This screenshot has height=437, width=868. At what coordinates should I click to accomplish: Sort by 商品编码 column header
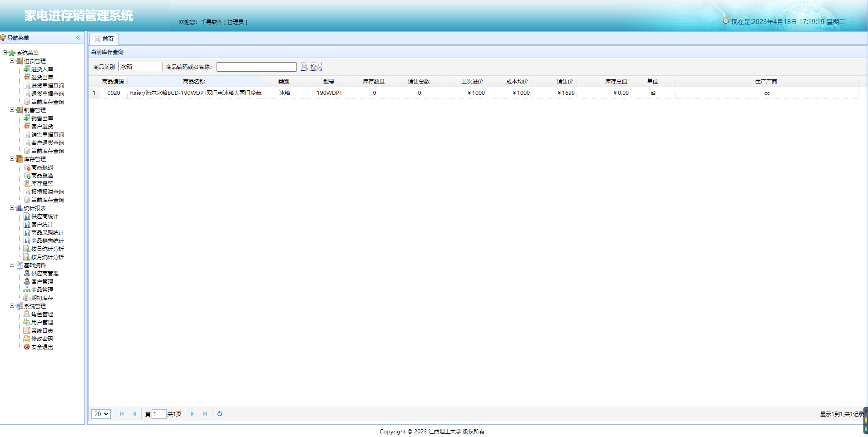click(113, 82)
